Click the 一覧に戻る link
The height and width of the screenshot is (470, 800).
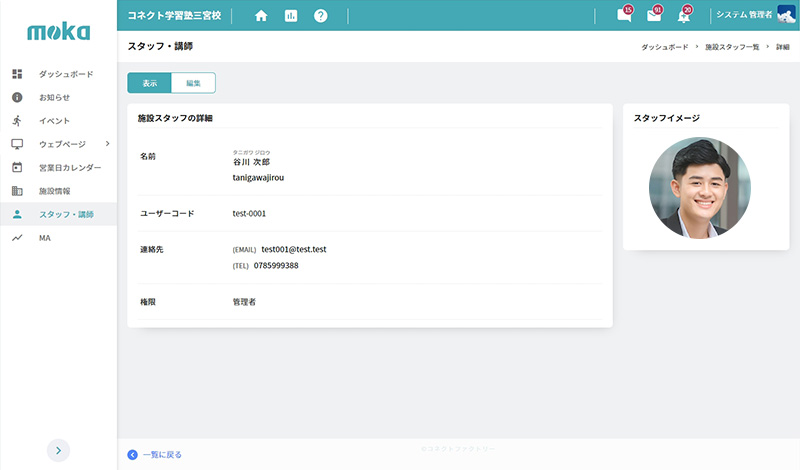(162, 455)
